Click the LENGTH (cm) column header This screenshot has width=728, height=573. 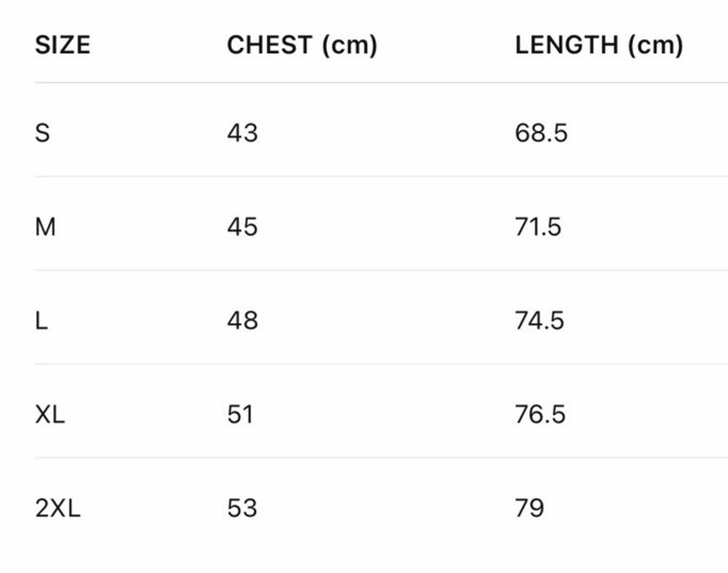[x=599, y=45]
